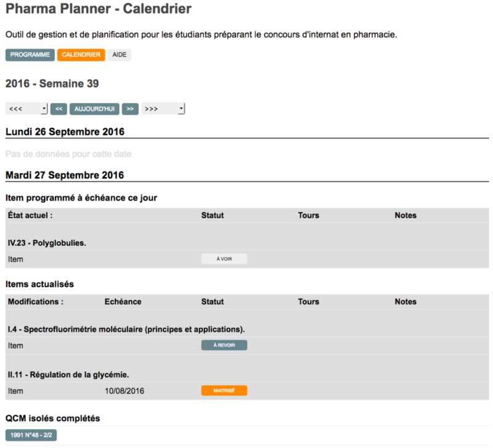Expand the <<< earlier weeks dropdown
This screenshot has width=493, height=448.
[26, 109]
